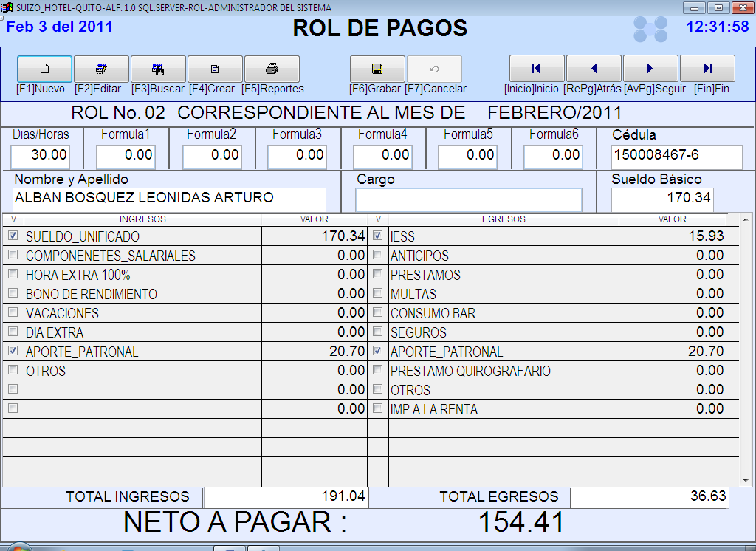Viewport: 756px width, 551px height.
Task: Open Reportes with the printer icon
Action: [272, 69]
